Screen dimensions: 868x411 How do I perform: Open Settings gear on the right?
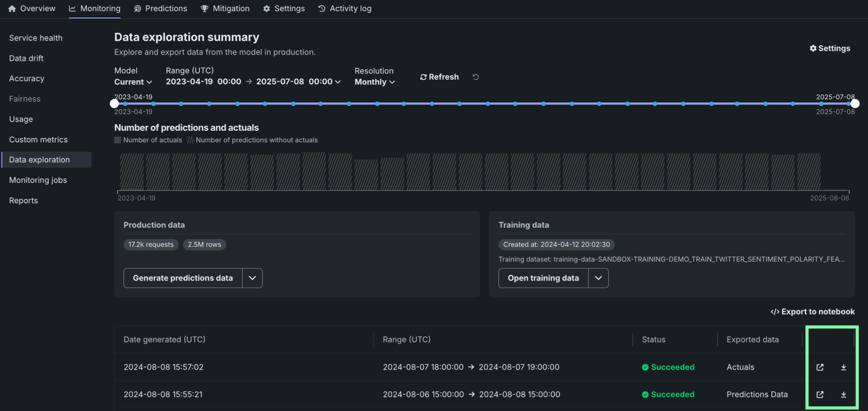[x=829, y=48]
